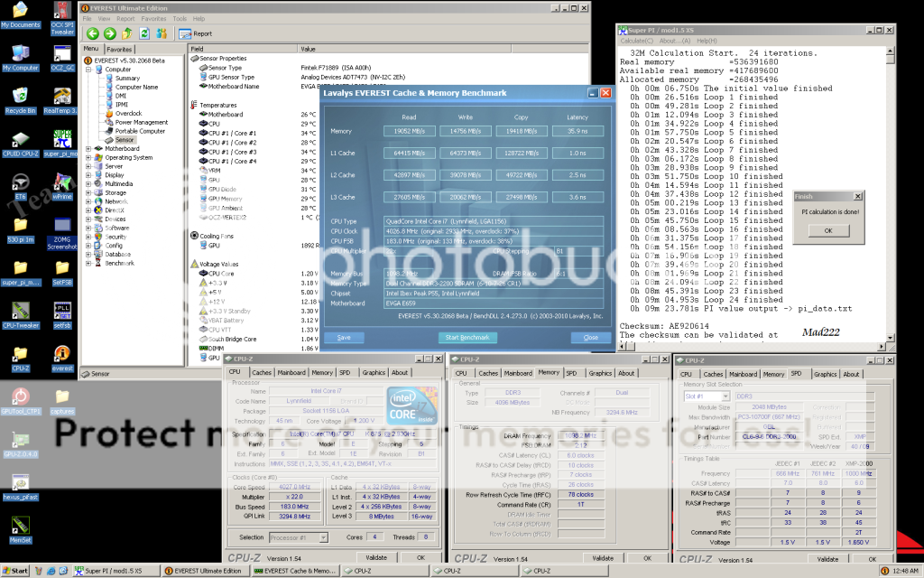The height and width of the screenshot is (578, 924).
Task: Open the Slot #1 dropdown in CPU-Z SPD
Action: (706, 396)
